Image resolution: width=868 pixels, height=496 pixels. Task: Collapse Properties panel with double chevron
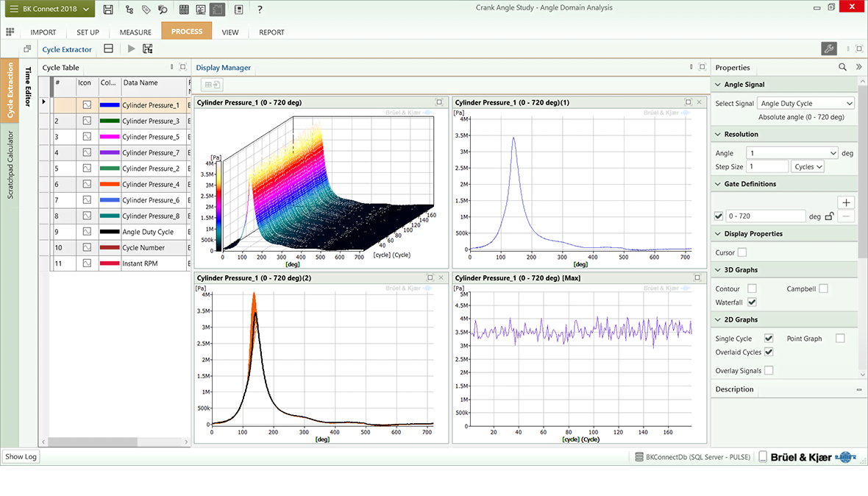coord(858,67)
